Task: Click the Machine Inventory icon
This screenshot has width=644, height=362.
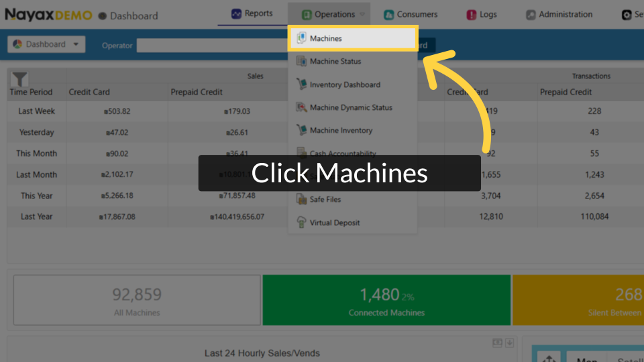Action: 301,130
